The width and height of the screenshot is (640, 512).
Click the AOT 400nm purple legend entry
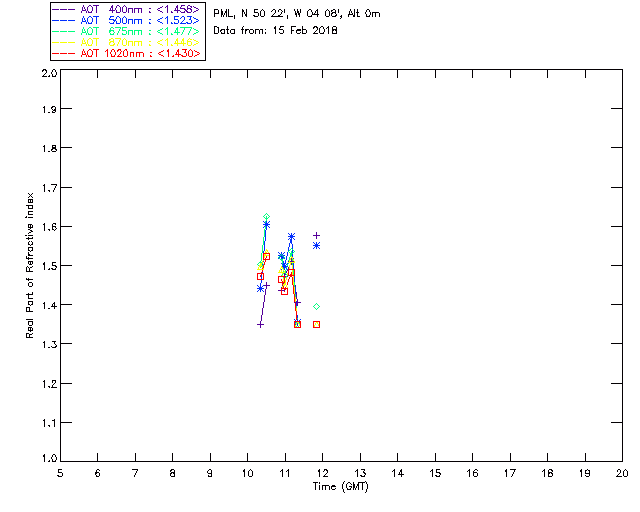pyautogui.click(x=126, y=9)
